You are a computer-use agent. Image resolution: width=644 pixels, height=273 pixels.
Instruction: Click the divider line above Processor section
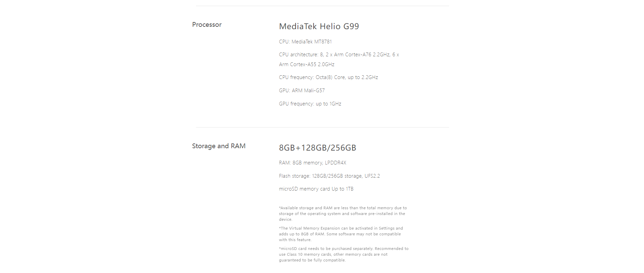(x=322, y=6)
